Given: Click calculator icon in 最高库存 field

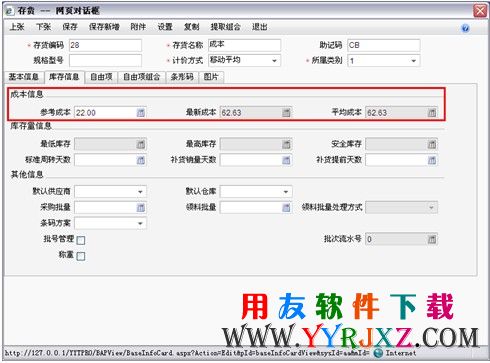Looking at the screenshot, I should [286, 144].
